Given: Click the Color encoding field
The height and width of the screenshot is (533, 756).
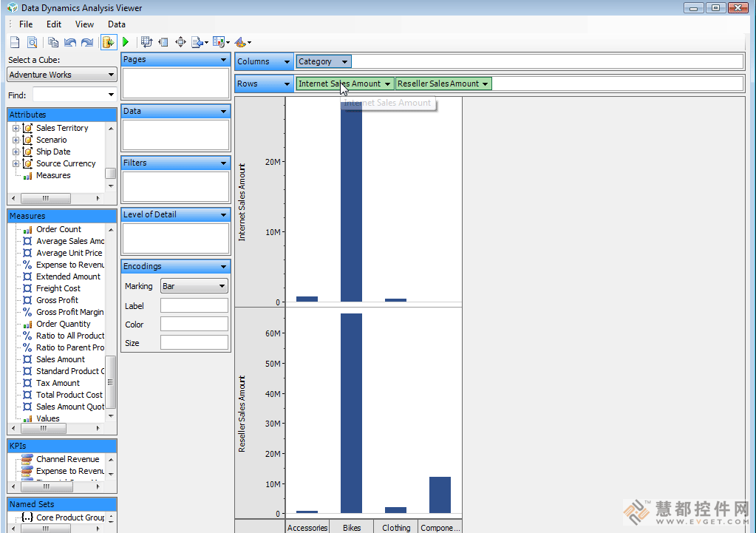Looking at the screenshot, I should click(x=194, y=324).
